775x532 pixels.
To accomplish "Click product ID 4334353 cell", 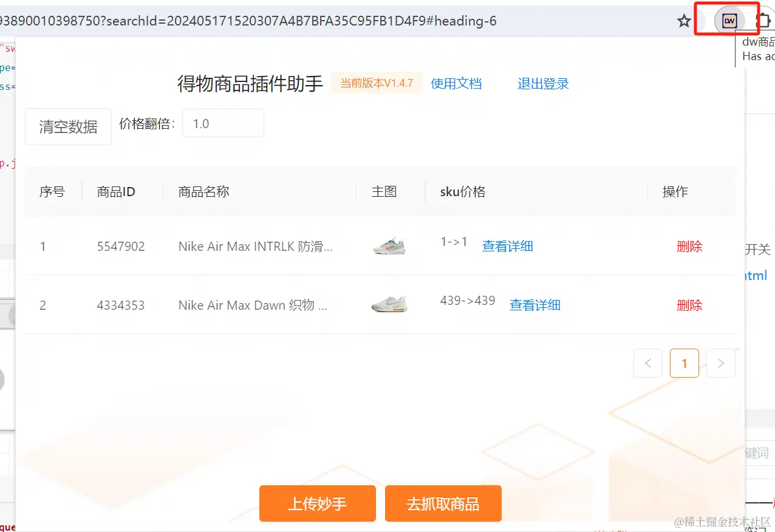I will [121, 305].
